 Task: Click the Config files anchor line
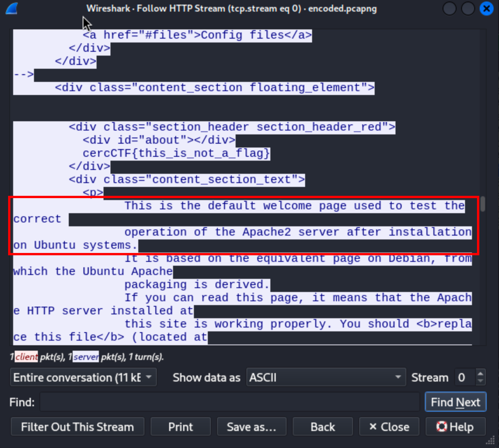click(197, 35)
